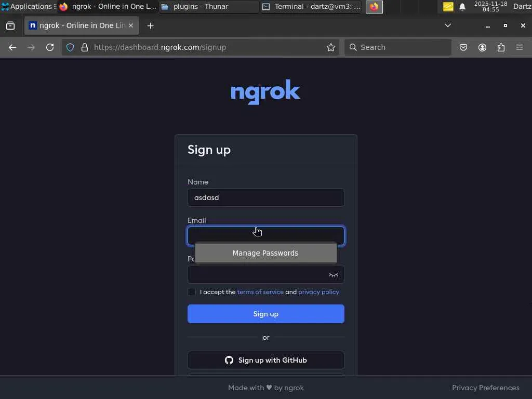Open the Pocket save icon
Image resolution: width=532 pixels, height=399 pixels.
pos(463,47)
